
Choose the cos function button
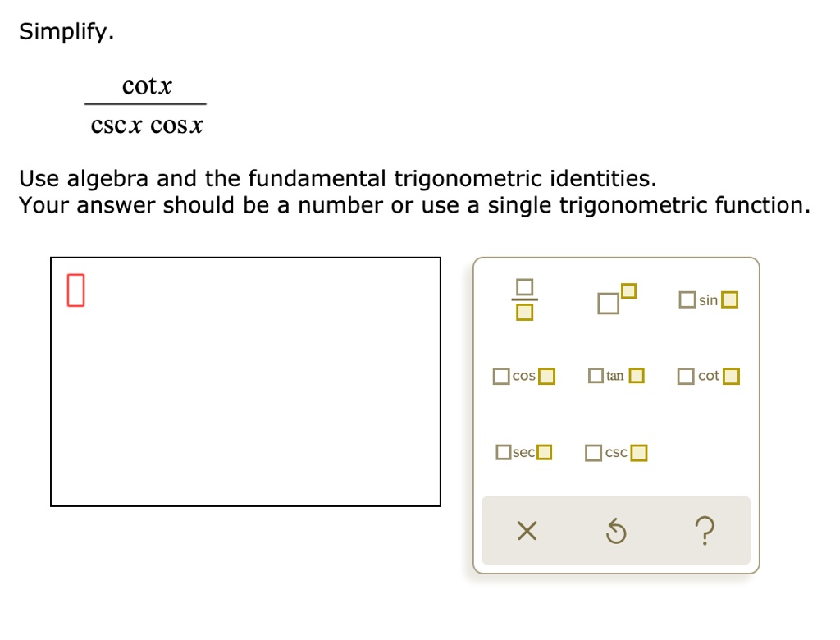pyautogui.click(x=523, y=376)
